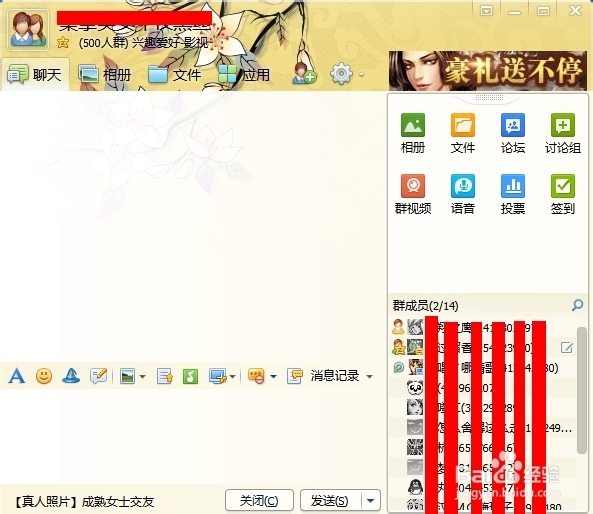This screenshot has width=593, height=514.
Task: Open 相册 app in side panel
Action: click(413, 133)
